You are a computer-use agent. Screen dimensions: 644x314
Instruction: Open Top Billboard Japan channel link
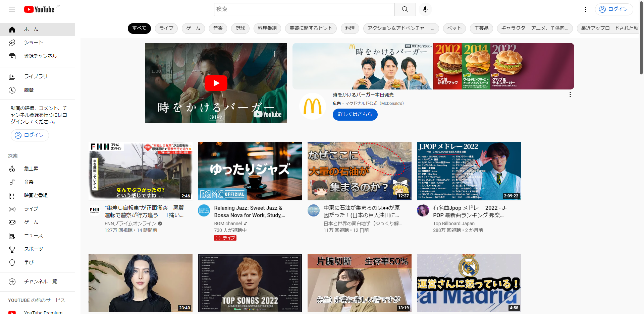pyautogui.click(x=454, y=224)
